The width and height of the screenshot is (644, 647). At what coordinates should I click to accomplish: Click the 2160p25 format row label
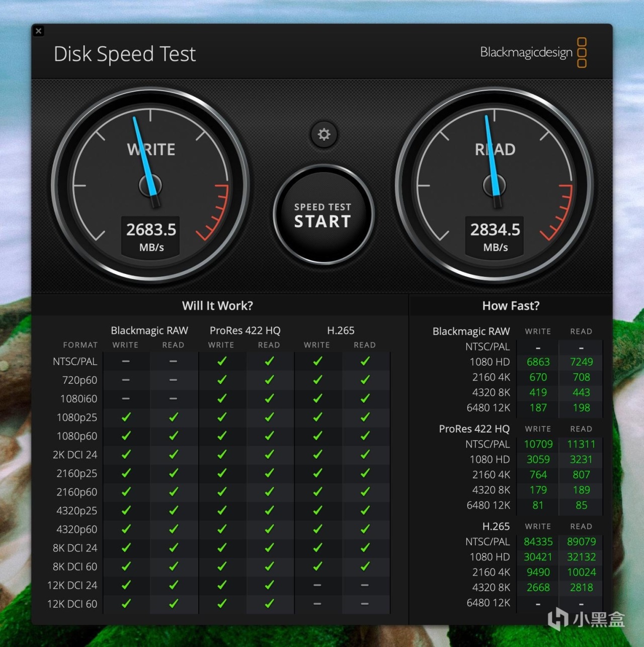point(77,473)
